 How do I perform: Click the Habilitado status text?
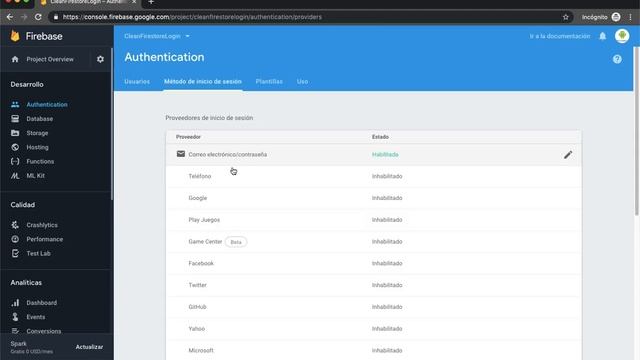385,155
